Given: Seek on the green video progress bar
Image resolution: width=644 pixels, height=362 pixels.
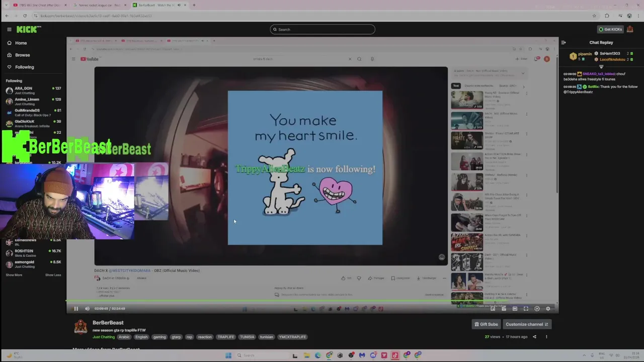Looking at the screenshot, I should click(x=312, y=301).
